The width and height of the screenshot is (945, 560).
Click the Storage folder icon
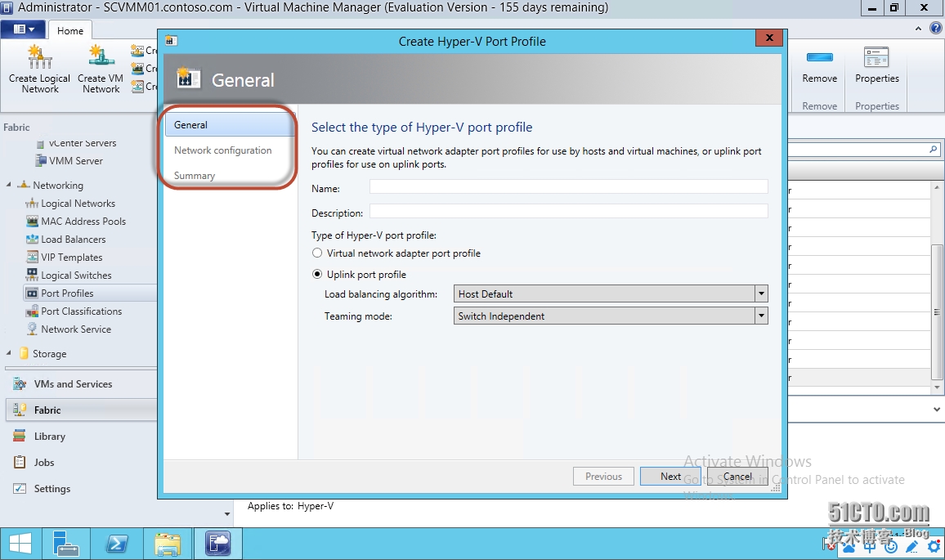click(x=24, y=353)
